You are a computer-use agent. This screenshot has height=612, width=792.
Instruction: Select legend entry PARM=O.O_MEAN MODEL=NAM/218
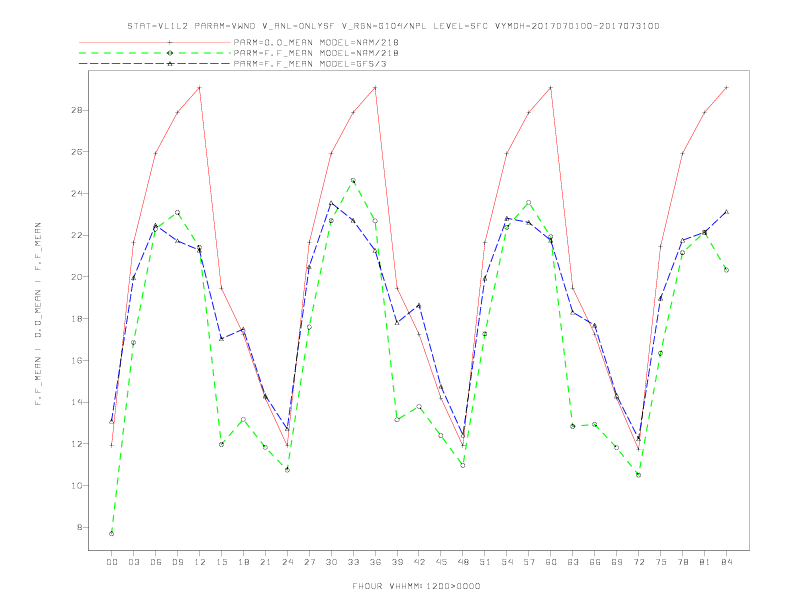pyautogui.click(x=316, y=42)
